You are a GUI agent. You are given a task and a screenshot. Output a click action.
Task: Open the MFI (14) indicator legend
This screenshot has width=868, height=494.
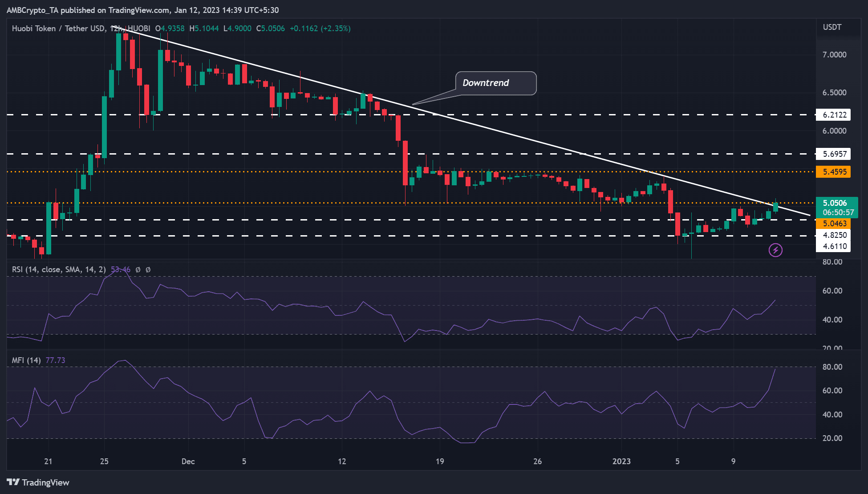(x=26, y=360)
